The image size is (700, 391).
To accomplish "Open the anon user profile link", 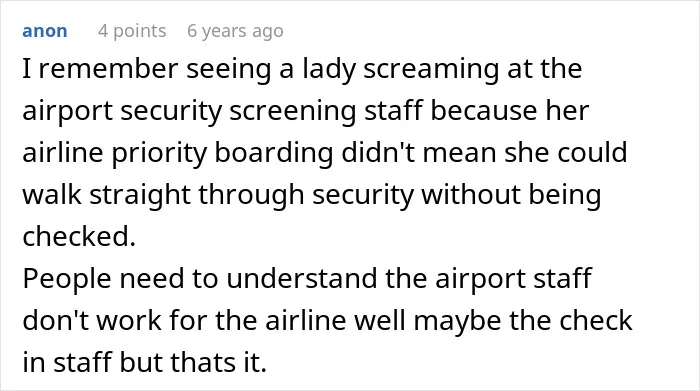I will pyautogui.click(x=45, y=31).
